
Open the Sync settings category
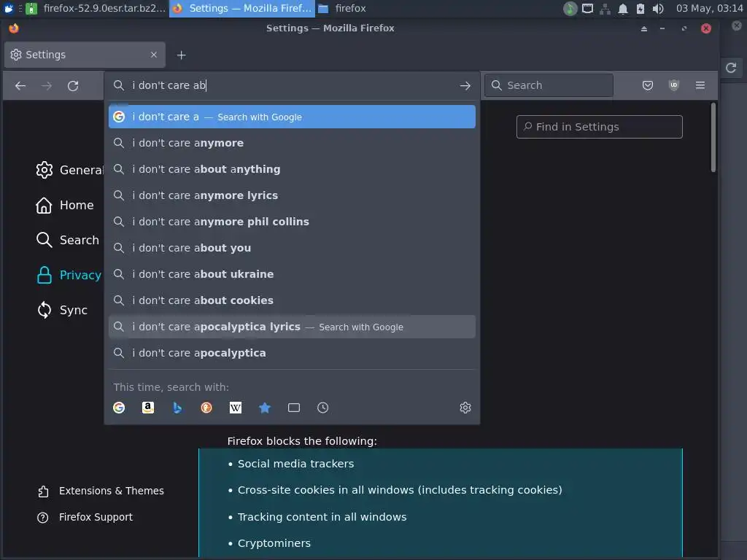[62, 310]
